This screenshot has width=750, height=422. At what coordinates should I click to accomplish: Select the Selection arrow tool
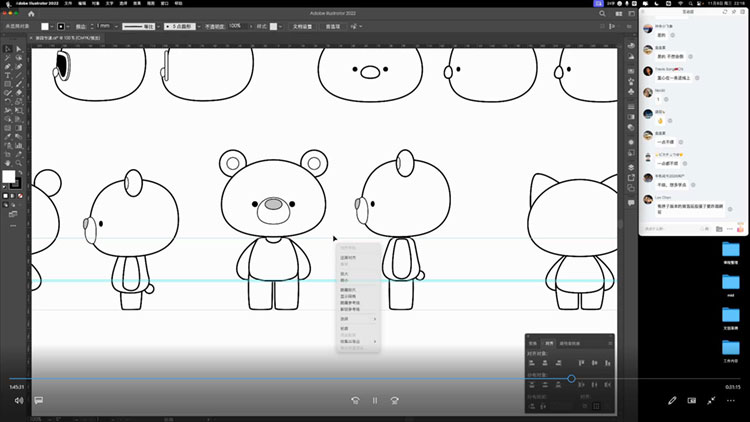(x=7, y=48)
